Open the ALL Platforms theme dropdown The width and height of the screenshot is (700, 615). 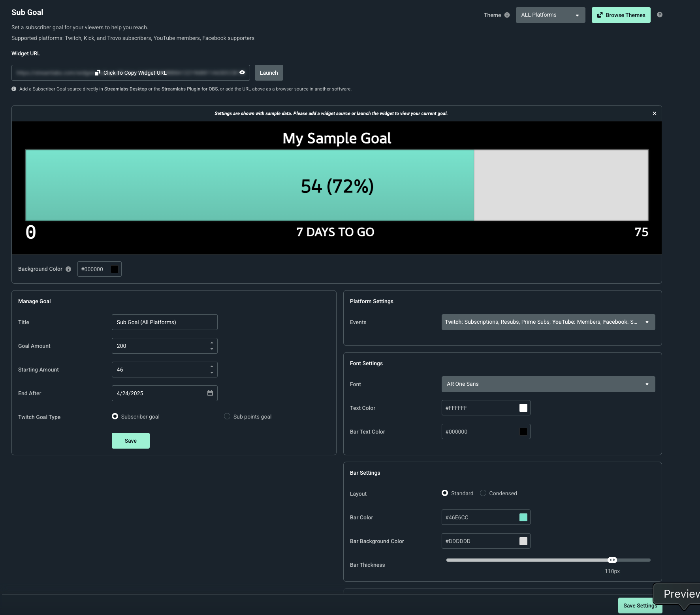coord(550,15)
